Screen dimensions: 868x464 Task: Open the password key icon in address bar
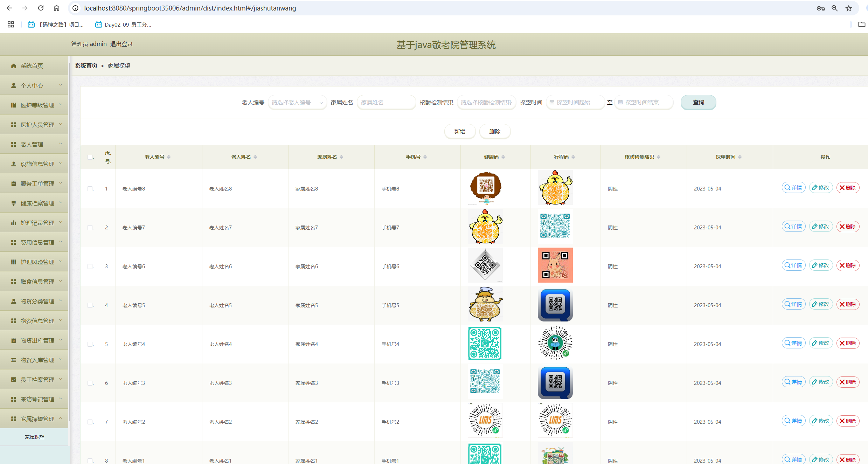pyautogui.click(x=820, y=8)
